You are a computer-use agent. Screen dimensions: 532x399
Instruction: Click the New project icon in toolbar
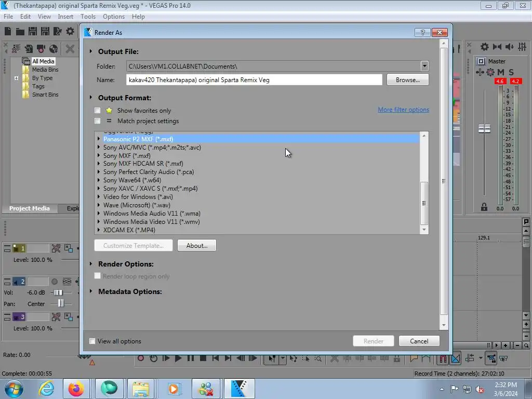(8, 31)
